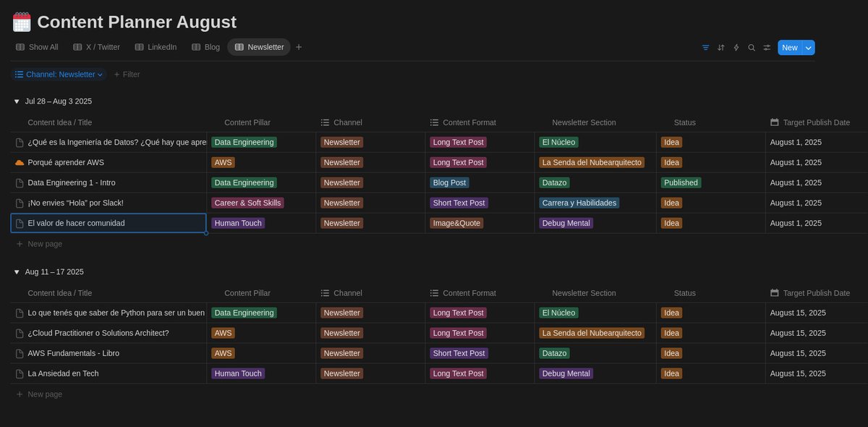This screenshot has width=868, height=427.
Task: Click Content Pillar column header in first group
Action: click(x=247, y=123)
